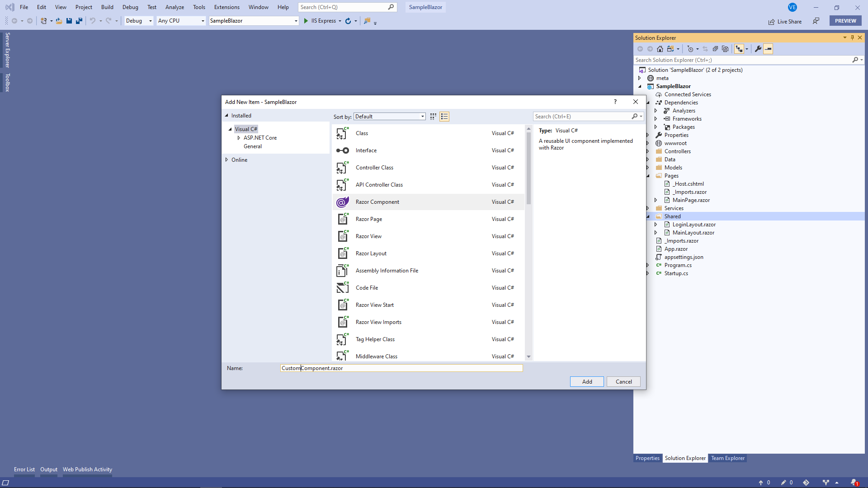Toggle Track Active Item in Solution Explorer
This screenshot has height=488, width=868.
pyautogui.click(x=739, y=49)
